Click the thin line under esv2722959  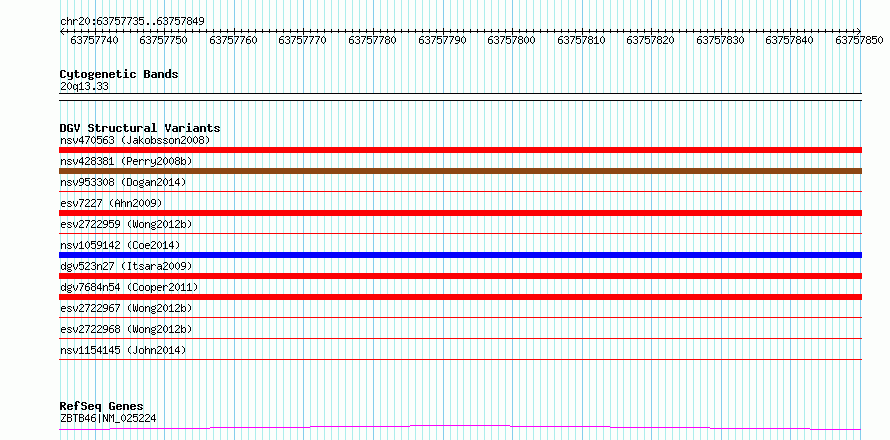(x=460, y=233)
